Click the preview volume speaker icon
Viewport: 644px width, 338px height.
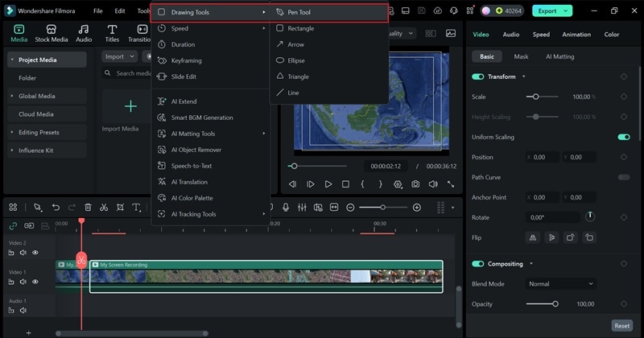433,184
